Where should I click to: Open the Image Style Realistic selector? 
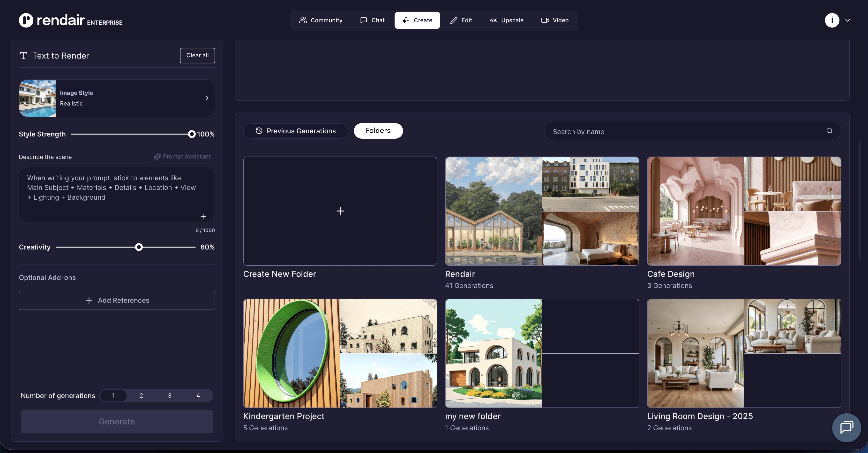tap(117, 98)
